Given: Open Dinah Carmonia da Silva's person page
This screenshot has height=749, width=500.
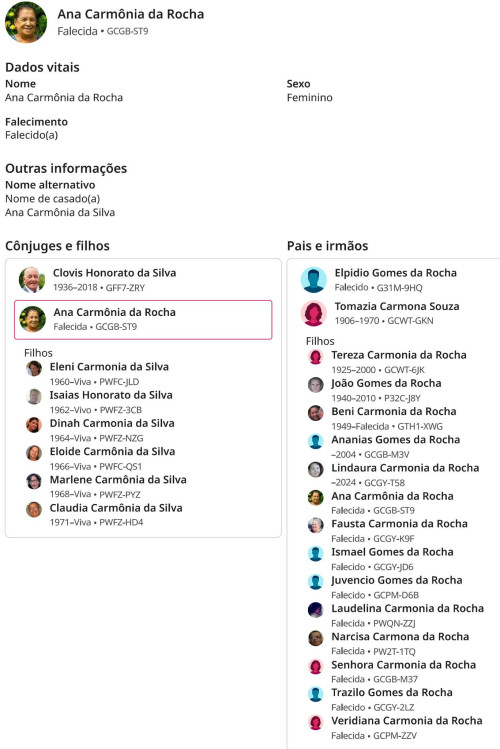Looking at the screenshot, I should click(x=112, y=423).
